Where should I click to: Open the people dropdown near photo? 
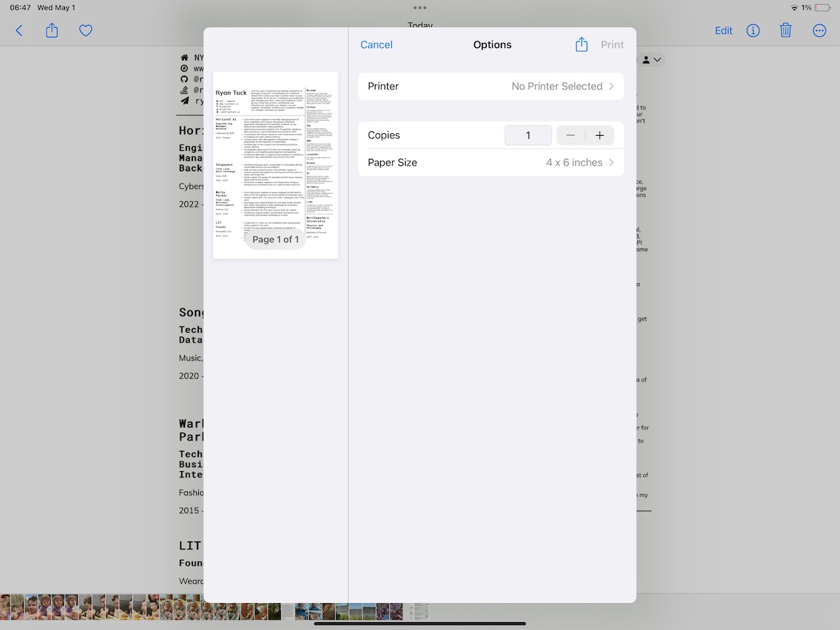[651, 60]
